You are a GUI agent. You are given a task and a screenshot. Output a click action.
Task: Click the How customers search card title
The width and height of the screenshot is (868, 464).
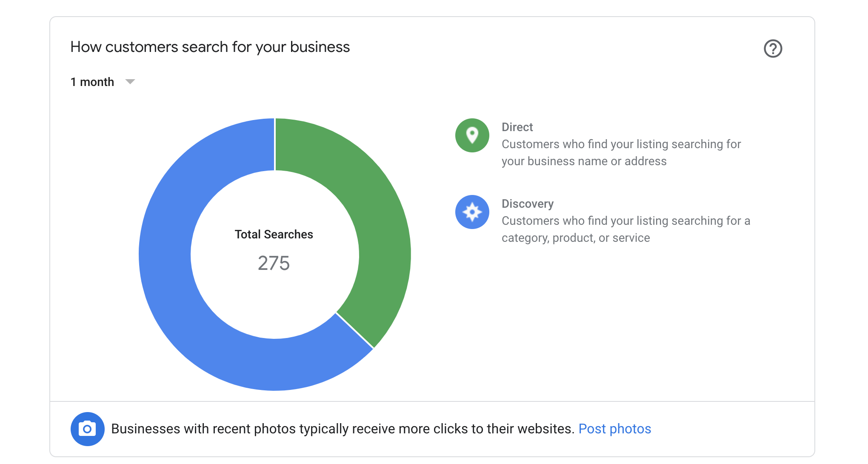210,47
